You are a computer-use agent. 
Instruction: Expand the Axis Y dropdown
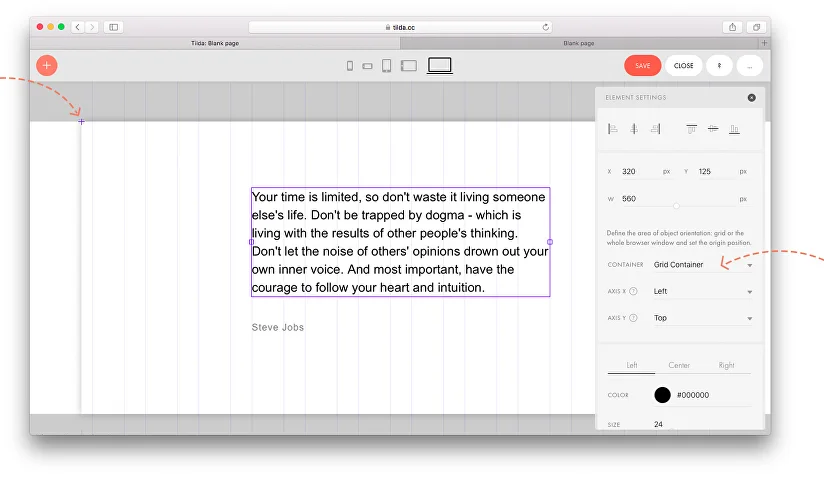pos(702,318)
